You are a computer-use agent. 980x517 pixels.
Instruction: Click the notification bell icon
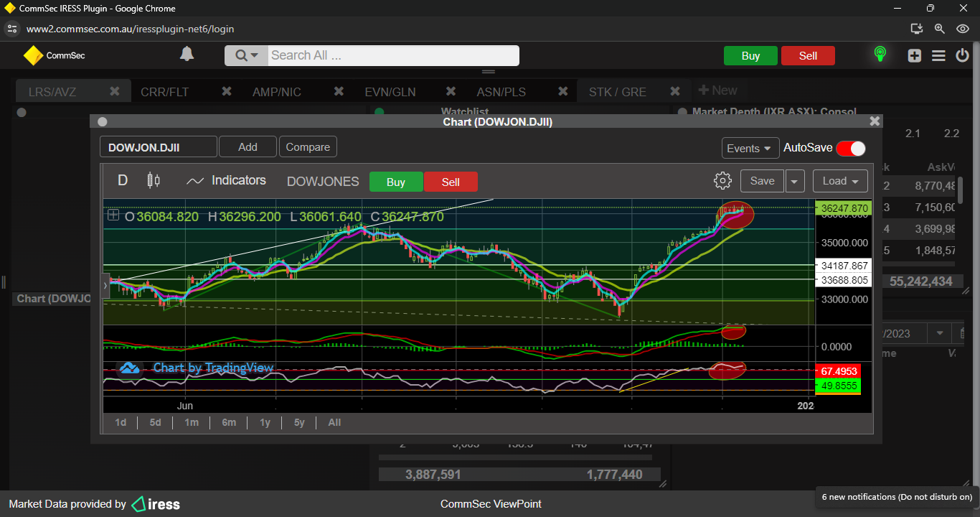[187, 55]
